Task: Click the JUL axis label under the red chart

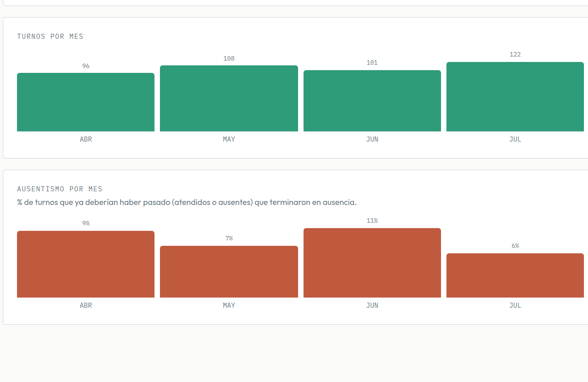Action: tap(515, 305)
